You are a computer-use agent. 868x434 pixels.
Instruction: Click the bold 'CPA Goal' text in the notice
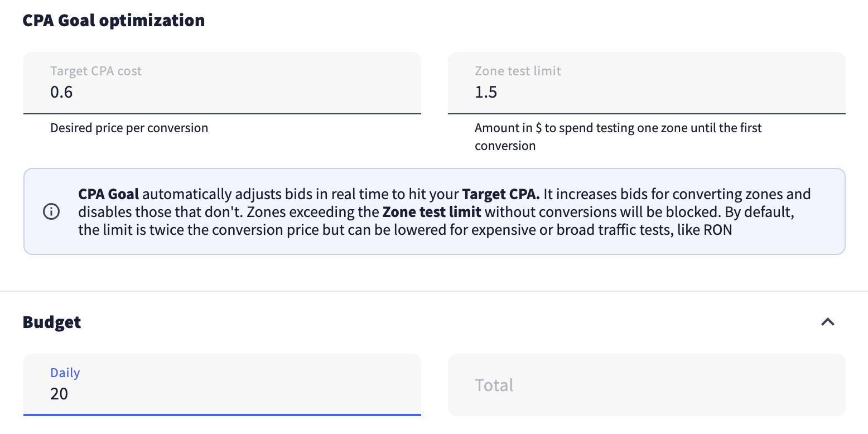[x=108, y=195]
